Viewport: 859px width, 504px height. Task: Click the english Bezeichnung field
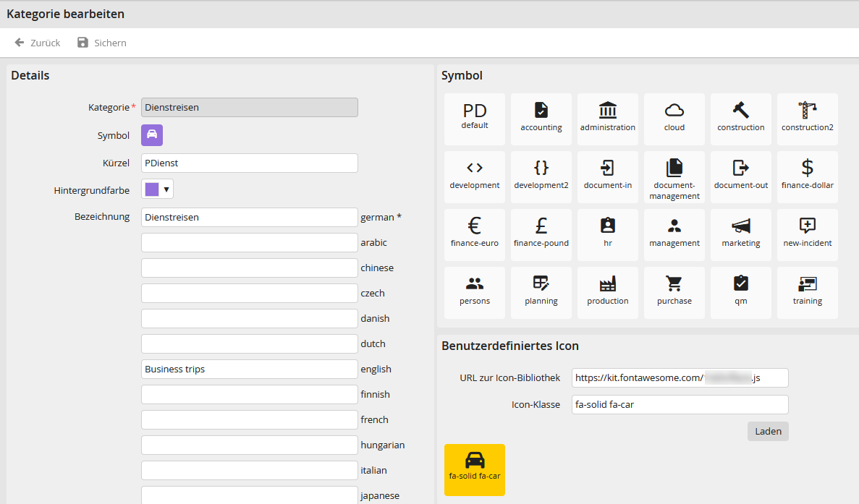(249, 369)
